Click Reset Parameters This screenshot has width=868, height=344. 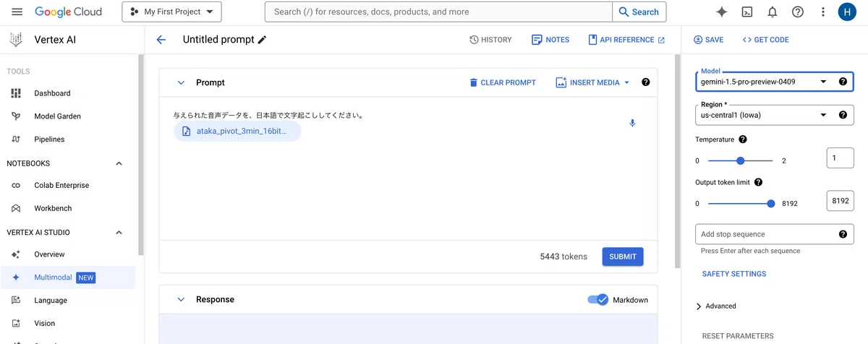(738, 336)
